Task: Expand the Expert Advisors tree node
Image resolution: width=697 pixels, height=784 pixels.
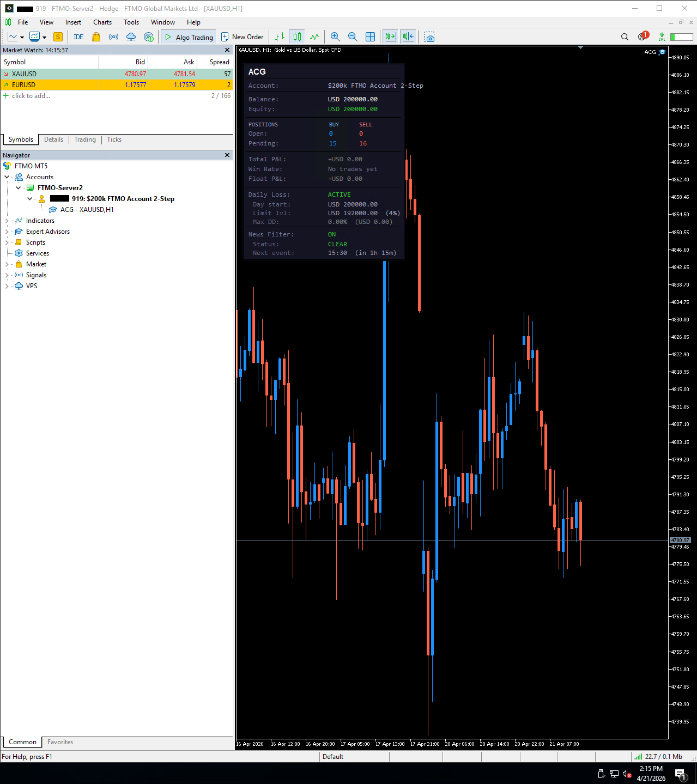Action: pyautogui.click(x=7, y=232)
